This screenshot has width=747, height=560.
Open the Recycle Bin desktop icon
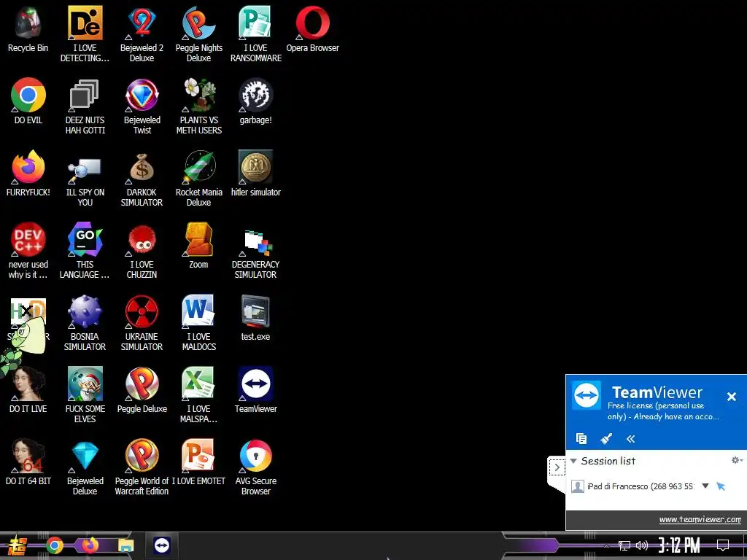pos(28,29)
